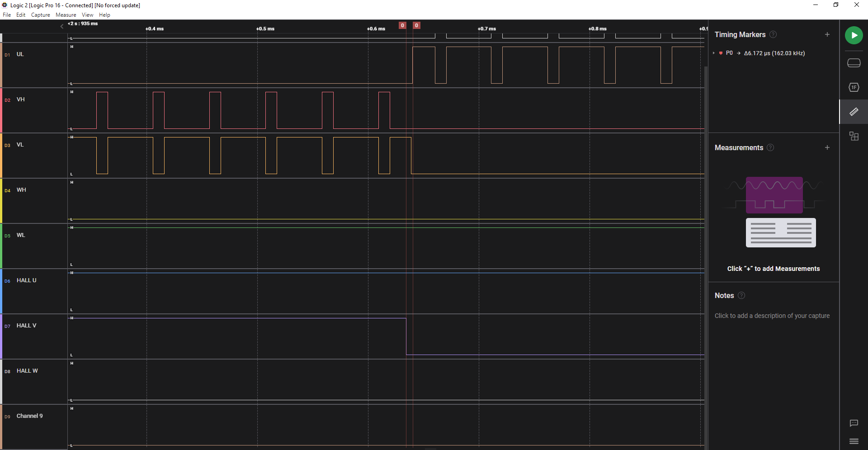Open the Measure menu

tap(66, 15)
